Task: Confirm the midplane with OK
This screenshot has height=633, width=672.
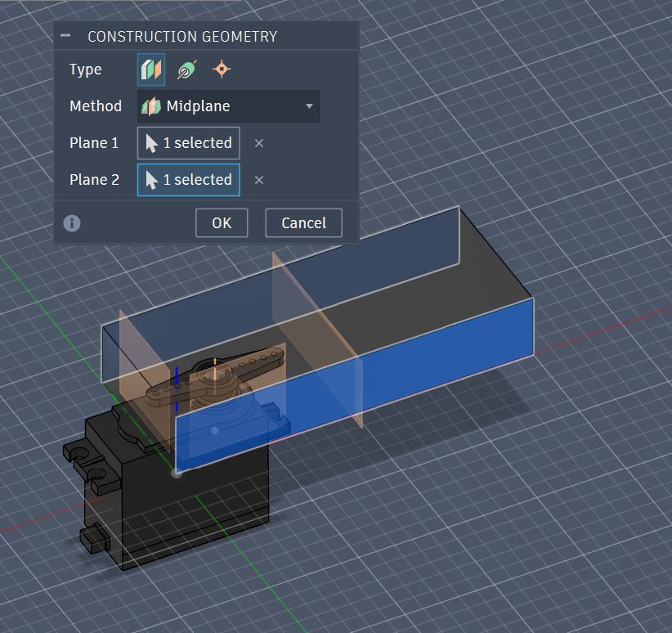Action: point(222,222)
